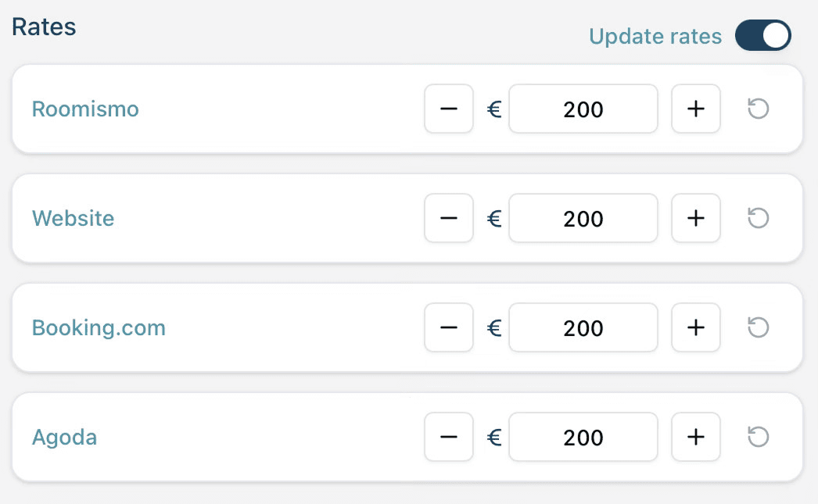Screen dimensions: 818x504
Task: Click the Roomismo rate input field
Action: click(583, 109)
